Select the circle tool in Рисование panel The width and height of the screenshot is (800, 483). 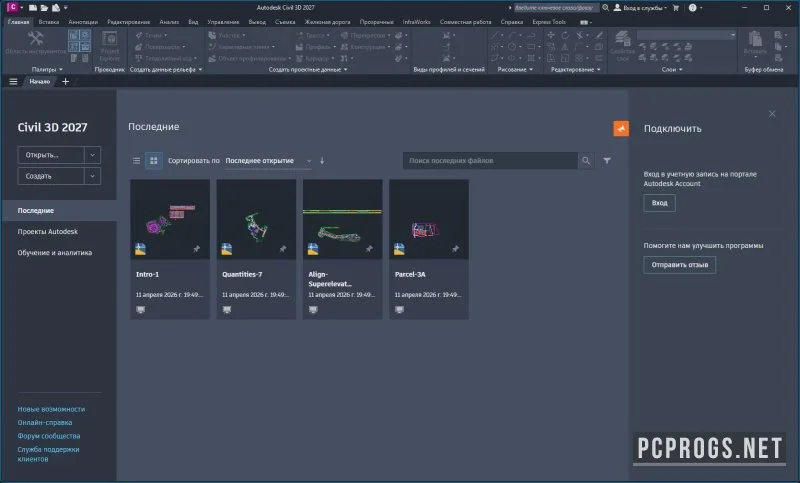(x=511, y=46)
